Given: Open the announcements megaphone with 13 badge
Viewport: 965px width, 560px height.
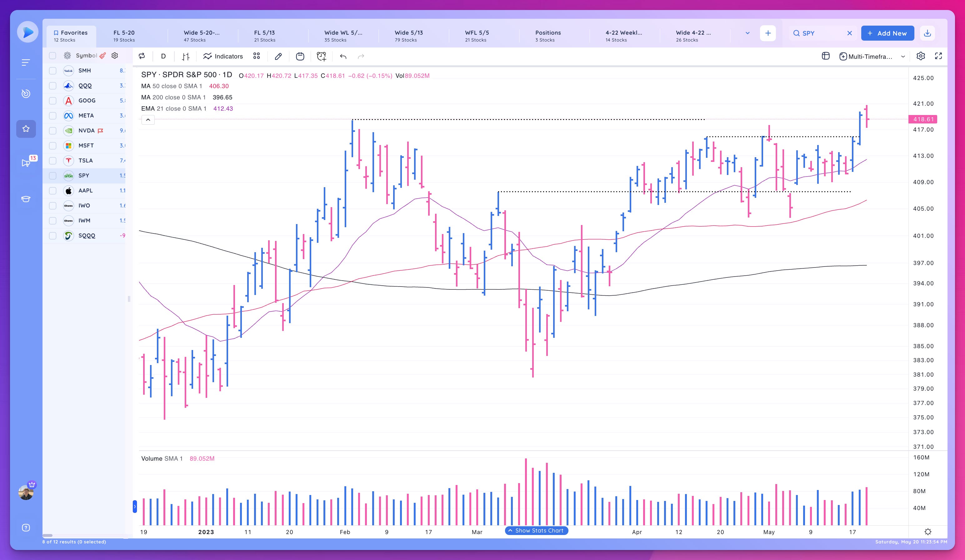Looking at the screenshot, I should click(26, 163).
